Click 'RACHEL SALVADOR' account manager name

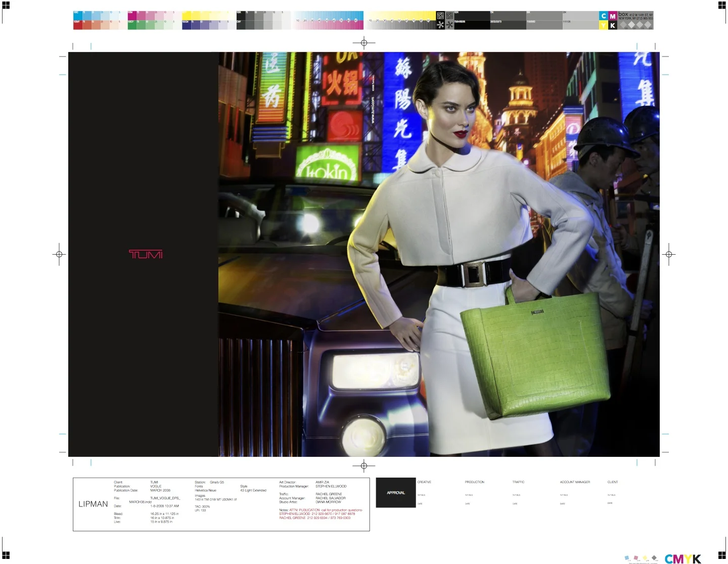point(331,498)
